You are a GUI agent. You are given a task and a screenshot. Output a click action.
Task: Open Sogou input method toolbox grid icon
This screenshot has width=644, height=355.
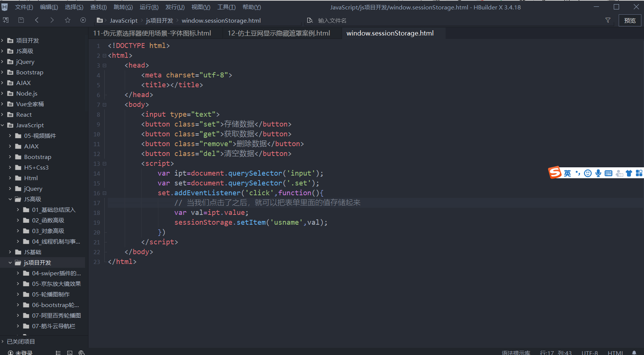[x=639, y=173]
